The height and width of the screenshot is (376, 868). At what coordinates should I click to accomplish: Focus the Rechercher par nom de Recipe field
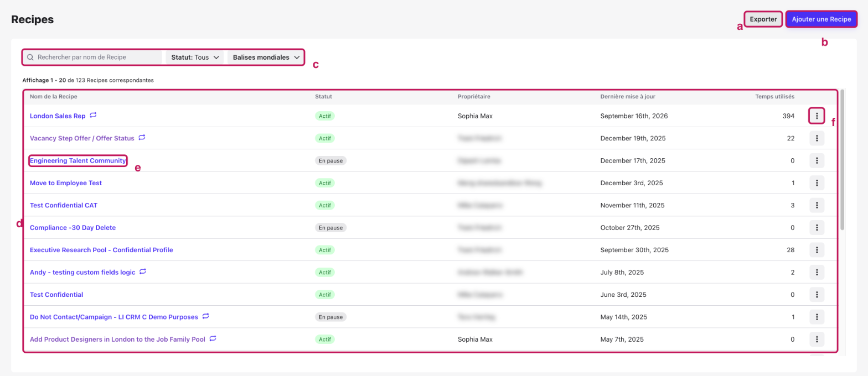coord(93,57)
